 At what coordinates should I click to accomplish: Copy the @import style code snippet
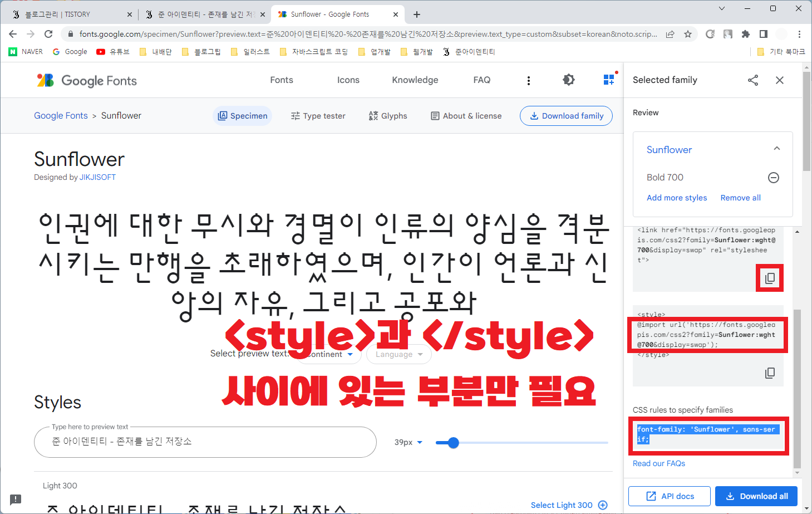(x=770, y=373)
